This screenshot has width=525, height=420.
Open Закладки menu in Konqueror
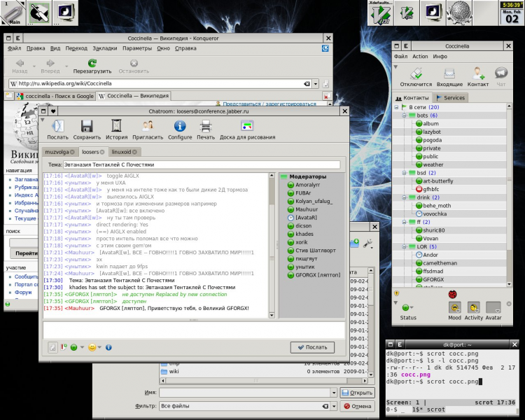[x=104, y=48]
